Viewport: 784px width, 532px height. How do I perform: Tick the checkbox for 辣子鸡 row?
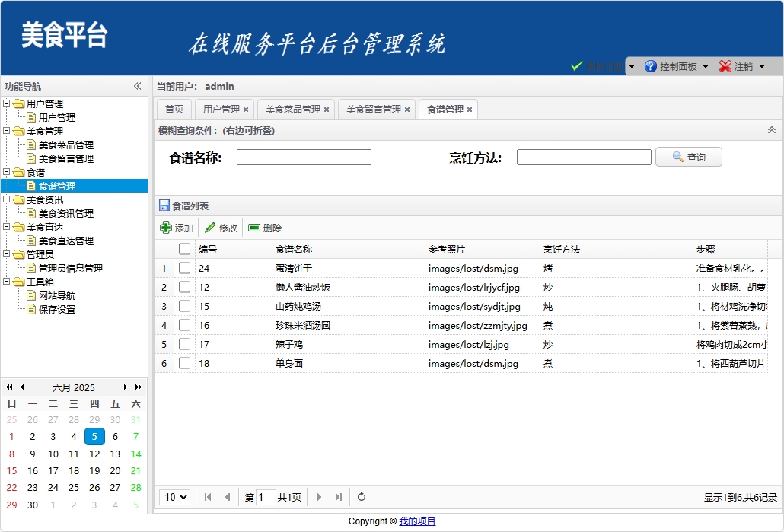(x=184, y=344)
